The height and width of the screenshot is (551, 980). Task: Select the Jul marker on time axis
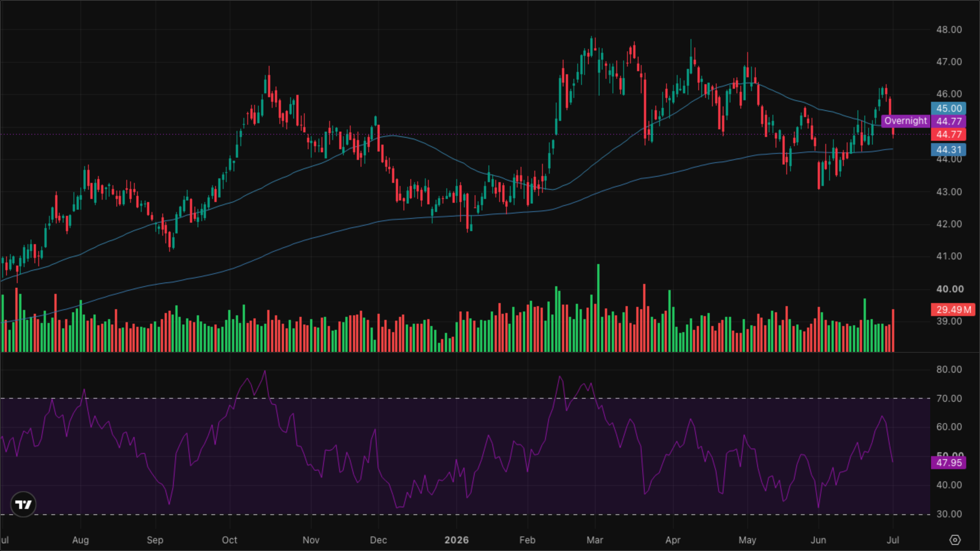click(893, 540)
